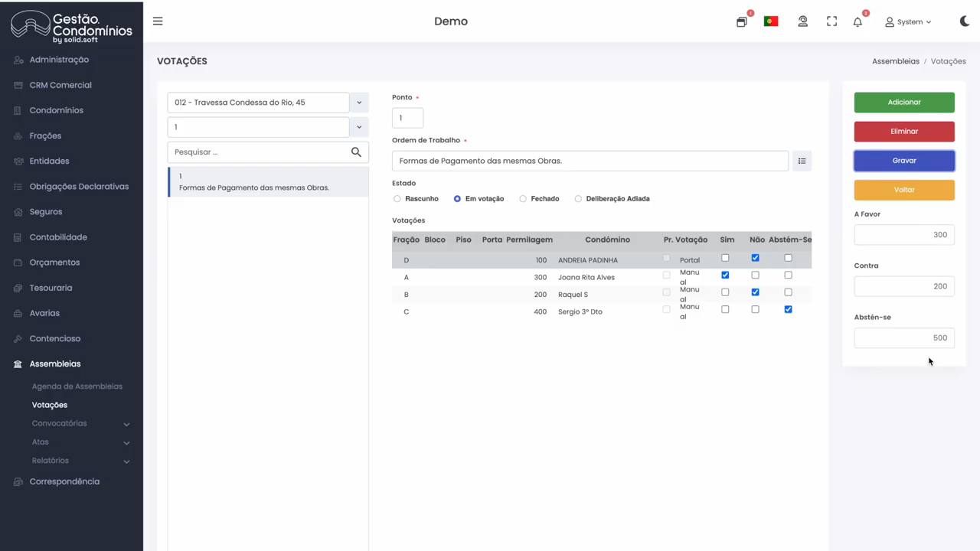Click the red Eliminar button

click(903, 132)
